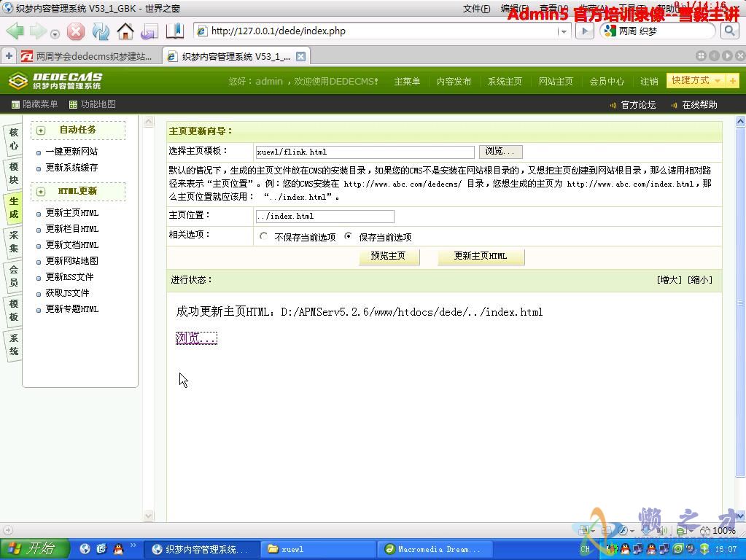Click the 主页位置 input field

coord(325,216)
